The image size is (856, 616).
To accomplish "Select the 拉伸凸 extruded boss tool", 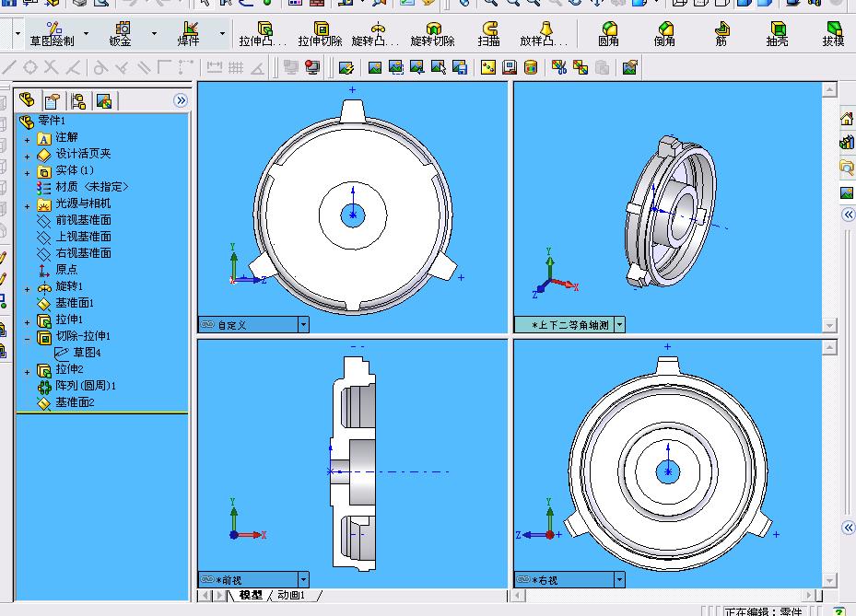I will (264, 34).
